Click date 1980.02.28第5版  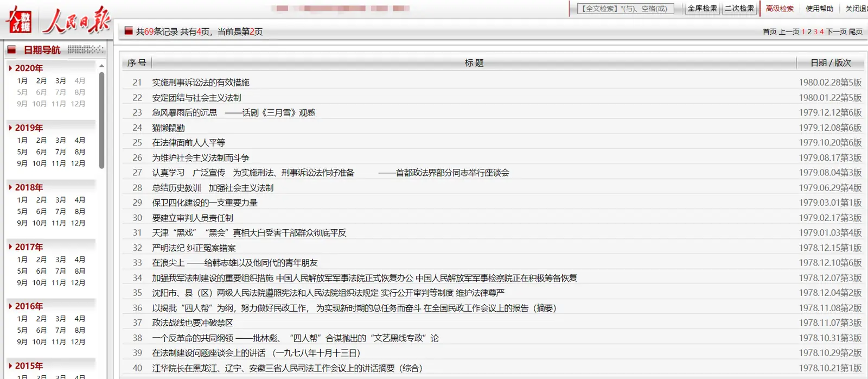tap(830, 83)
